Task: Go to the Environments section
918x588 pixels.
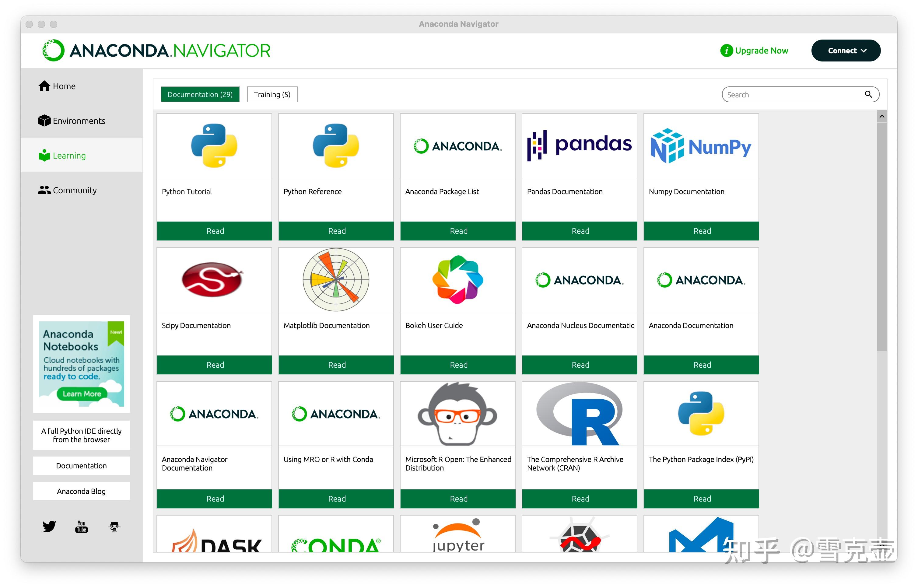Action: pos(72,121)
